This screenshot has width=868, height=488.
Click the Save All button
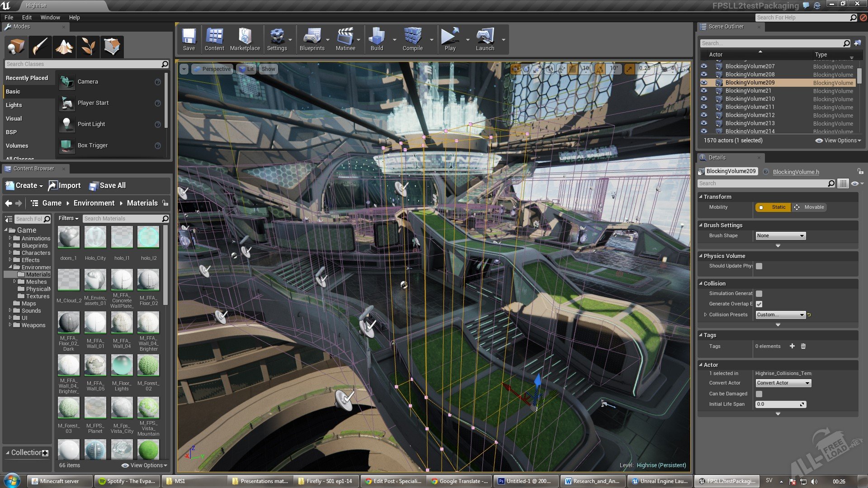point(107,185)
